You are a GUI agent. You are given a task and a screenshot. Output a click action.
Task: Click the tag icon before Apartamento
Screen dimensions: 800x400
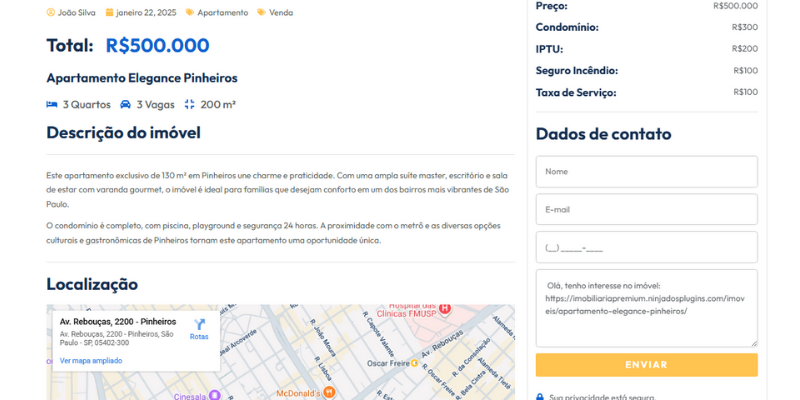click(x=190, y=13)
